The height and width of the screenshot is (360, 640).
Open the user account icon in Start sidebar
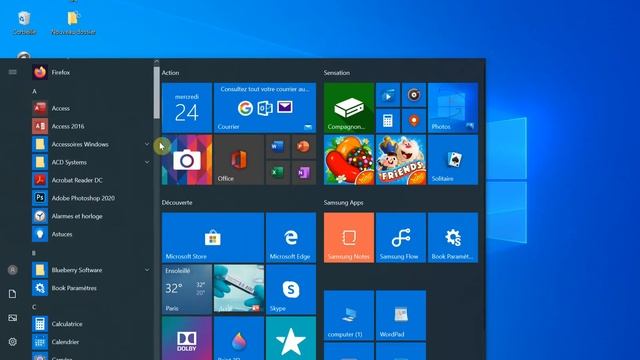[13, 270]
